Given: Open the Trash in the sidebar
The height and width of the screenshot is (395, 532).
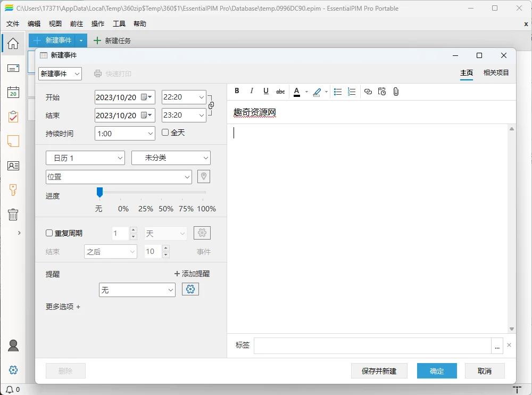Looking at the screenshot, I should point(13,215).
